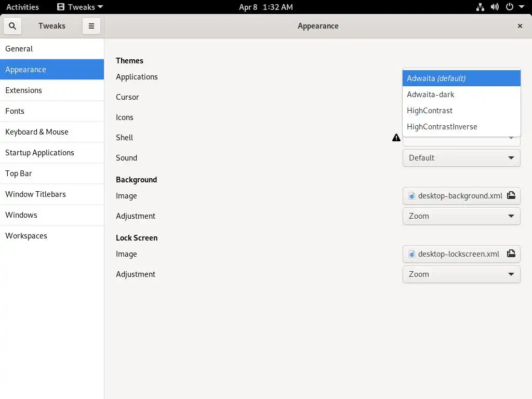
Task: Click the file-open icon next to desktop-background.xml
Action: point(511,195)
